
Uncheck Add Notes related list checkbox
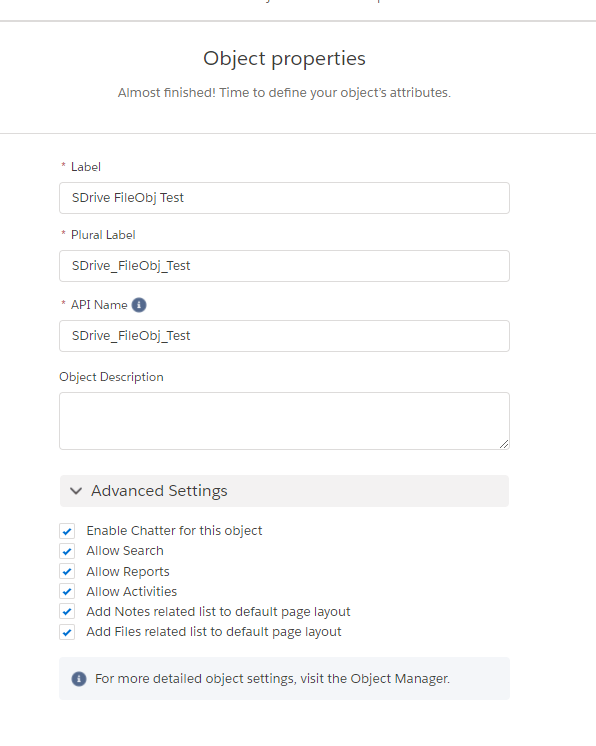(67, 611)
